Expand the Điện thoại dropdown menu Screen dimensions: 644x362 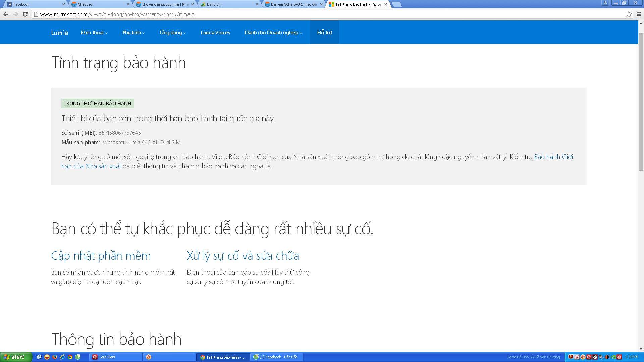[94, 33]
